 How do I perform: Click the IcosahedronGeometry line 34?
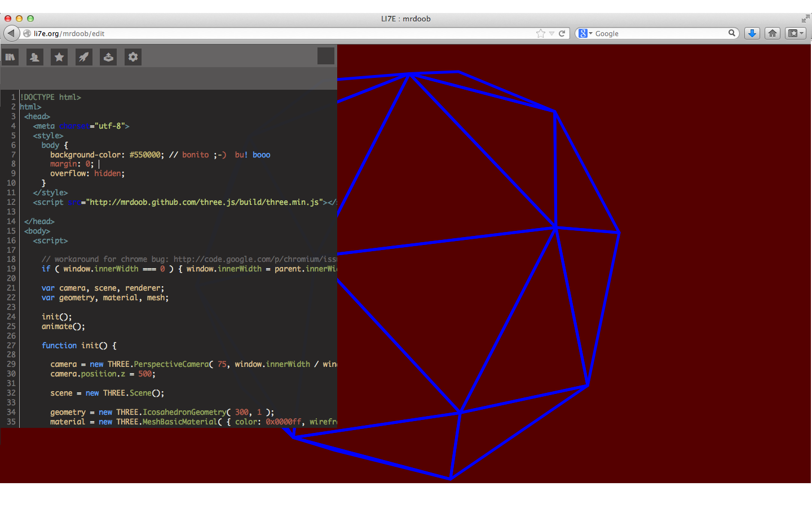(x=162, y=412)
